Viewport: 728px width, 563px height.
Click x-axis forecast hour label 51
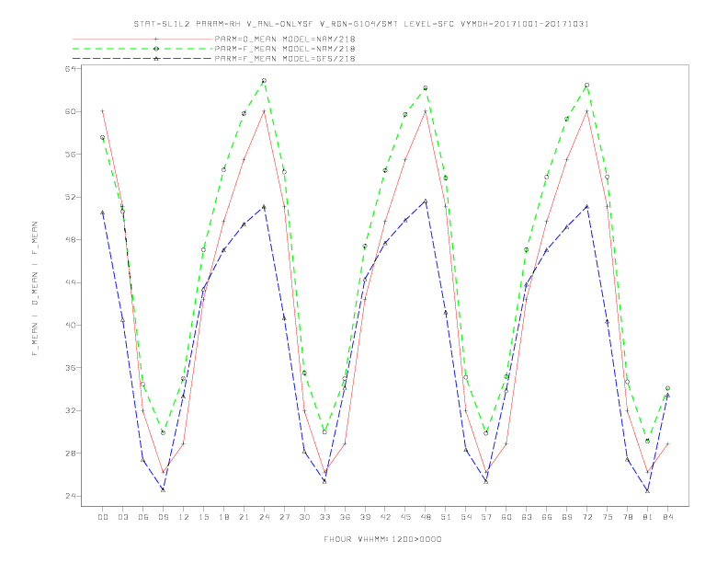coord(446,517)
